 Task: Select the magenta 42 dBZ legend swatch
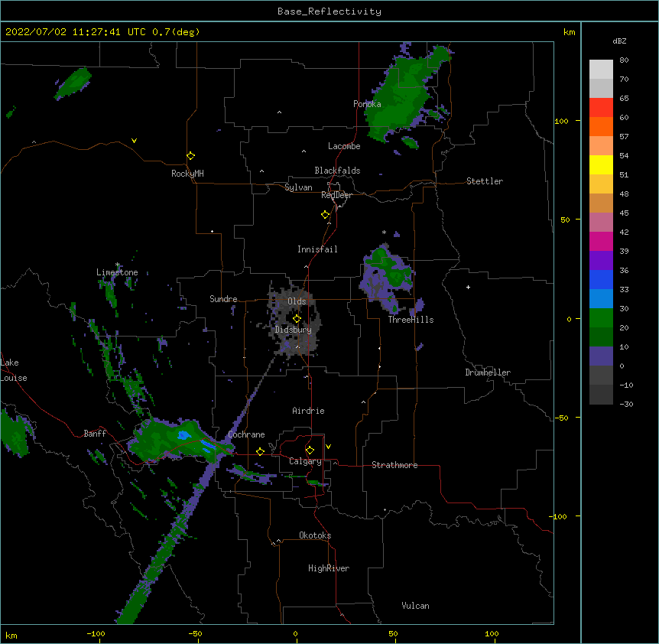tap(601, 241)
